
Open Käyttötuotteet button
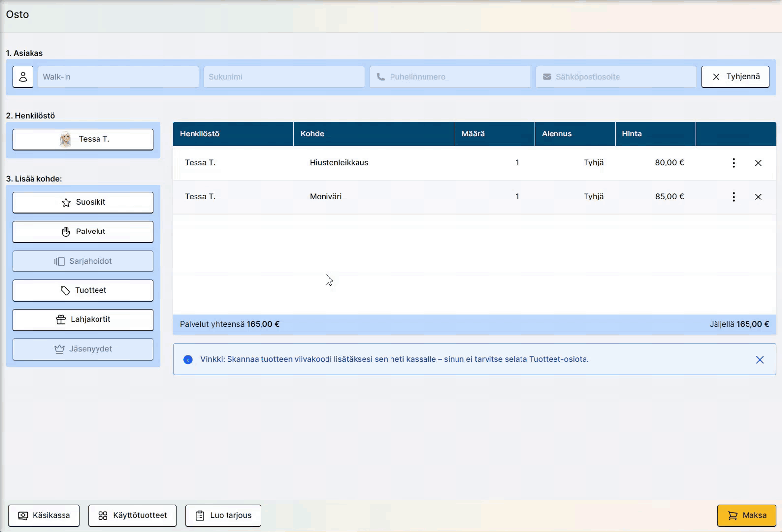pos(132,516)
